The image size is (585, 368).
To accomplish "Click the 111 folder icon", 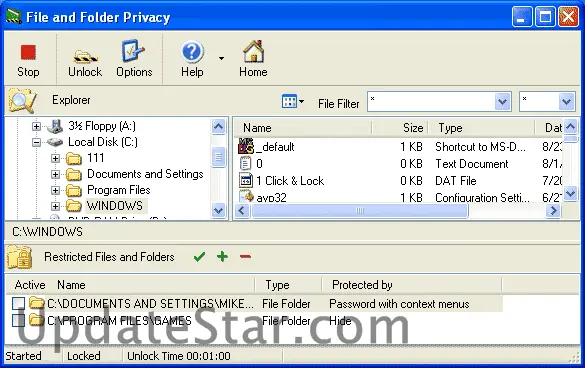I will 74,159.
